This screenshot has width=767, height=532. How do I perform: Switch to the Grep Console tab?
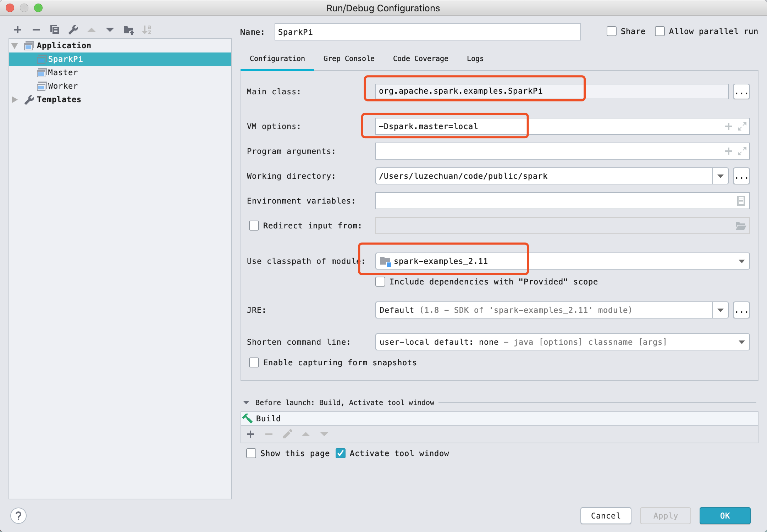click(x=349, y=59)
